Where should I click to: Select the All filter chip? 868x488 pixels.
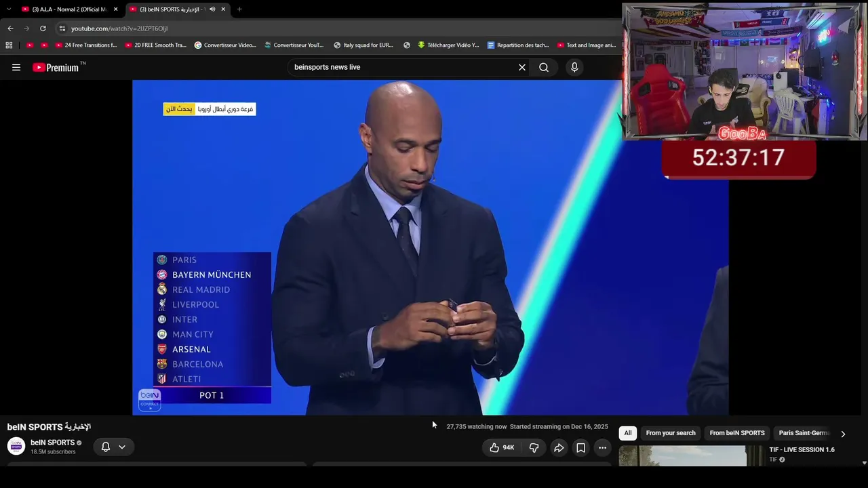628,433
